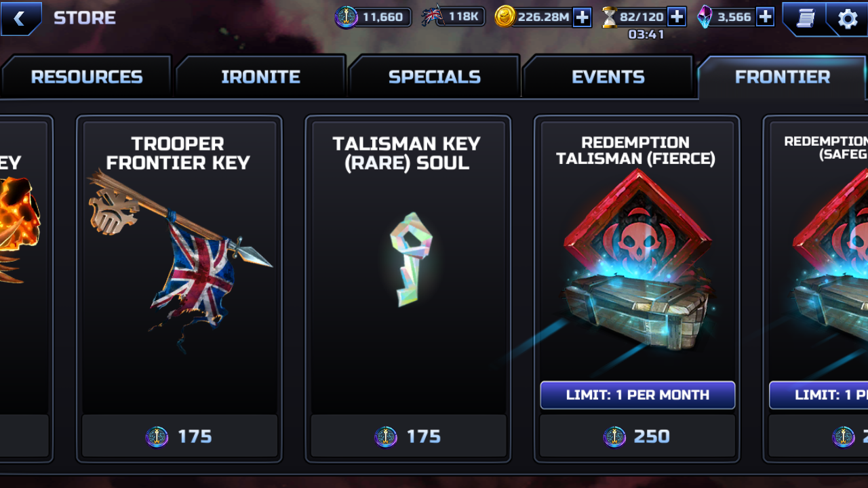868x488 pixels.
Task: Go back using the arrow button
Action: tap(20, 18)
